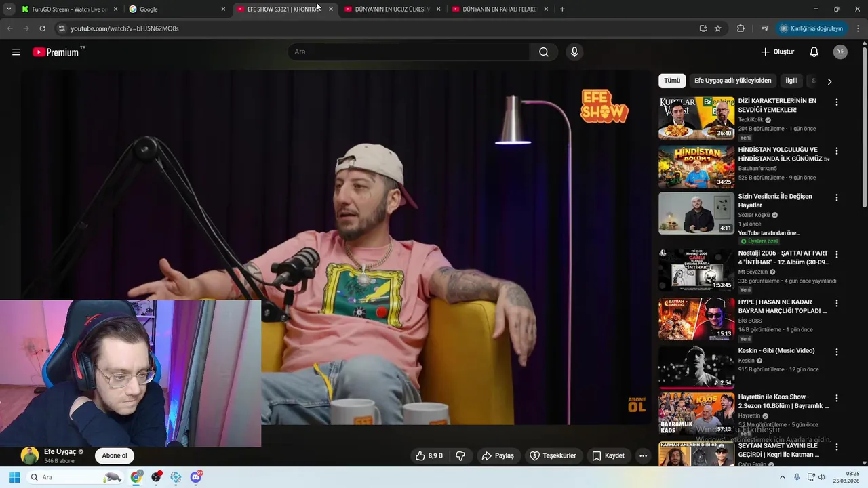Screen dimensions: 868x488
Task: Install app icon in the address bar
Action: (703, 28)
